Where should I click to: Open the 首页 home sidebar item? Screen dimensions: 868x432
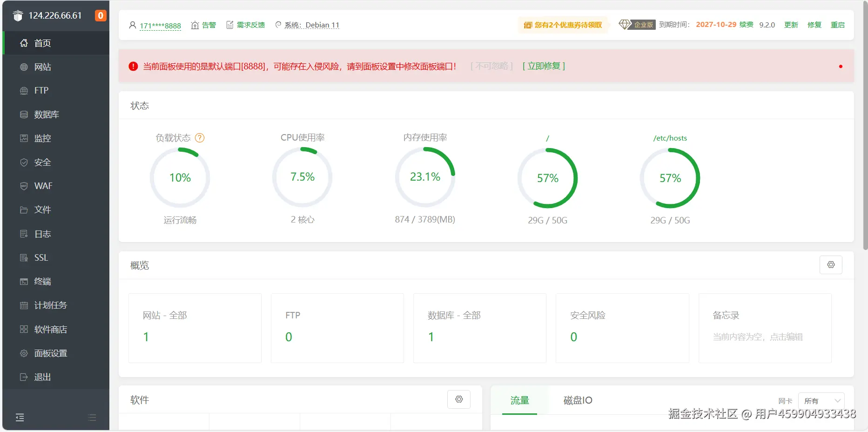coord(56,43)
